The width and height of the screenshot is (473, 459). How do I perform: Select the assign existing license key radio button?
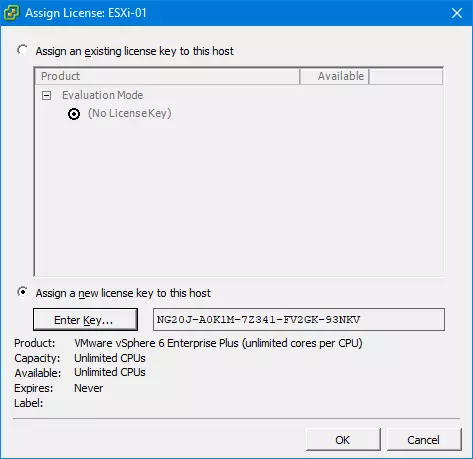pos(23,50)
